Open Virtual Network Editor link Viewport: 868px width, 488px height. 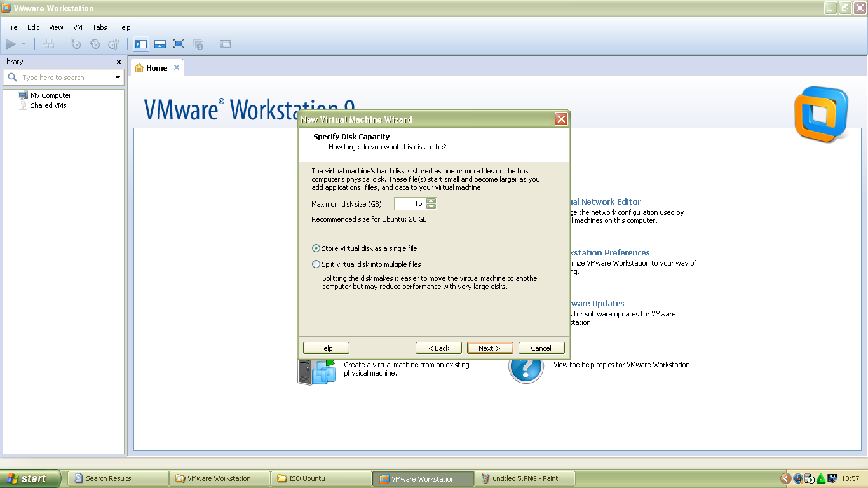pos(606,201)
